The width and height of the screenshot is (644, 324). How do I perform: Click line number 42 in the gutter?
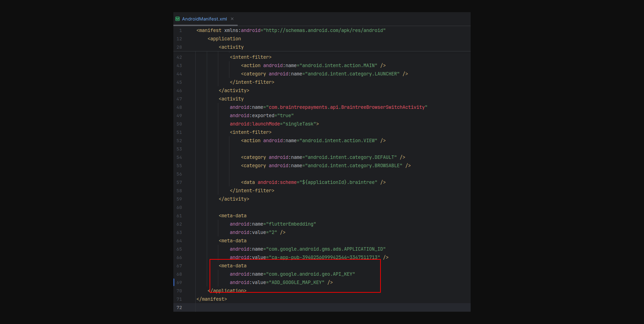tap(179, 57)
